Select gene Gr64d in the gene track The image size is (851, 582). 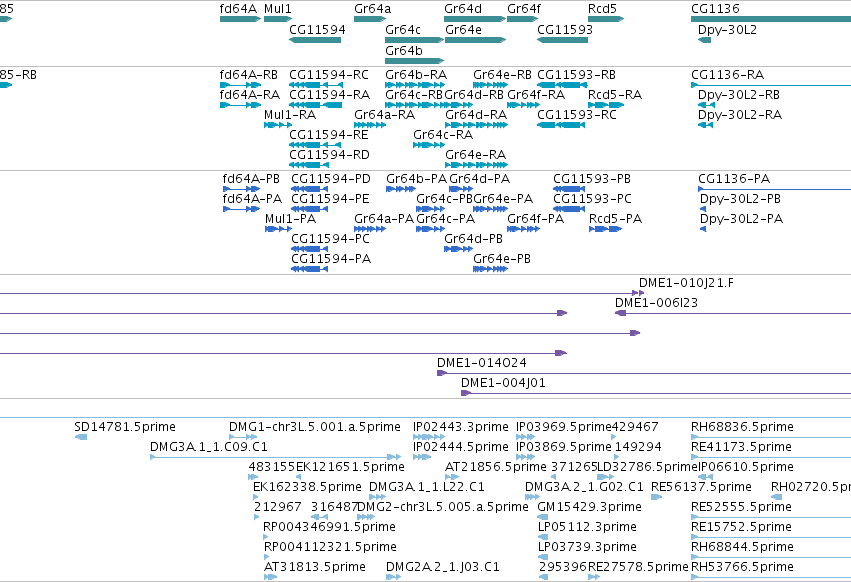point(463,9)
